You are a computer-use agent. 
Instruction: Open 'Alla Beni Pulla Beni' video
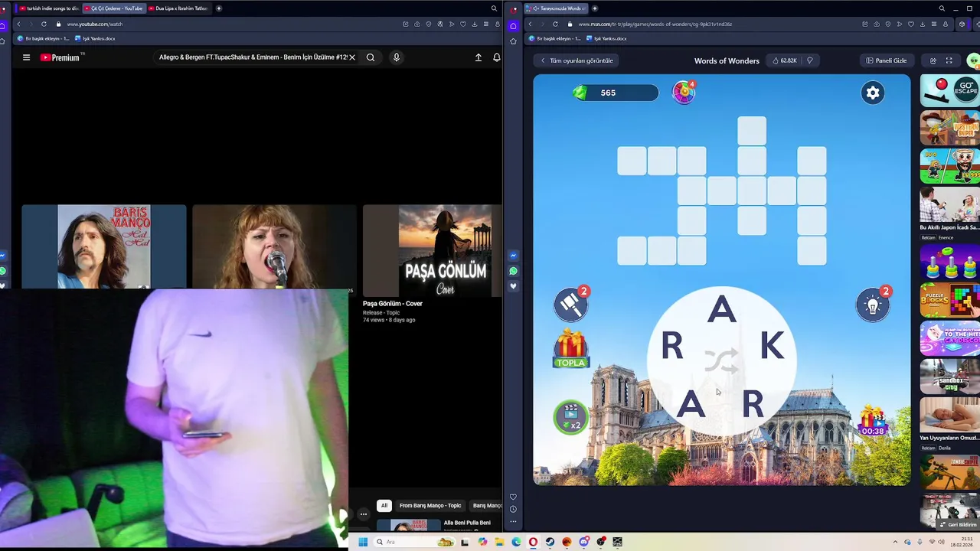[x=467, y=523]
